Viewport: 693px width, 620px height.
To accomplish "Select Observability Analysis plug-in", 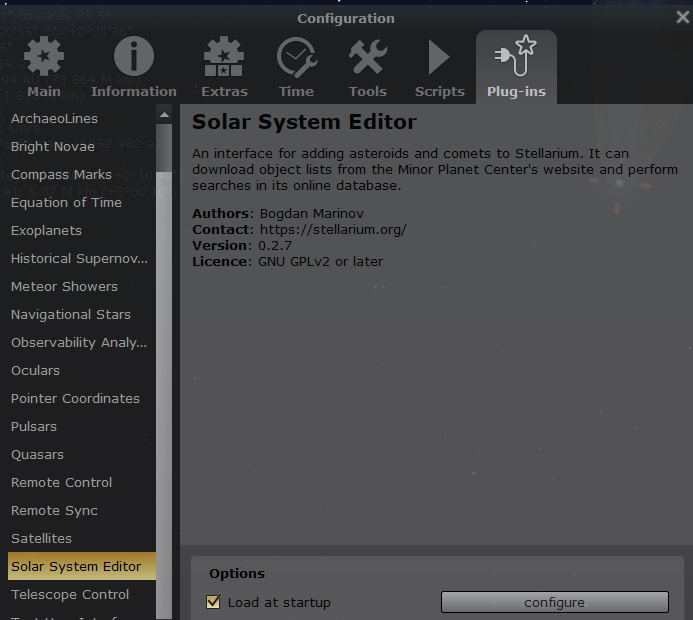I will (82, 342).
